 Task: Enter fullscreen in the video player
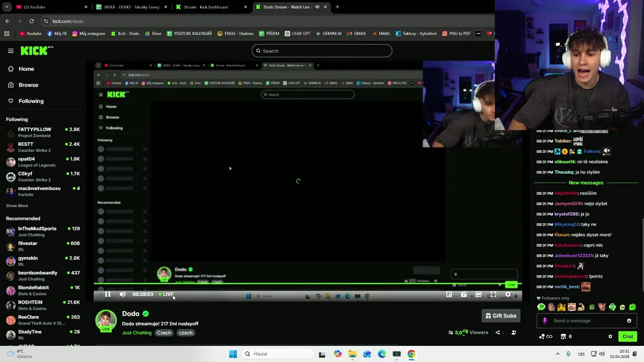click(x=493, y=295)
